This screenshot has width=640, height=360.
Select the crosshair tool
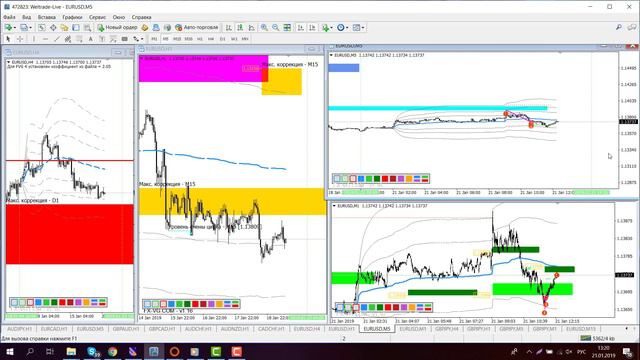[x=20, y=39]
